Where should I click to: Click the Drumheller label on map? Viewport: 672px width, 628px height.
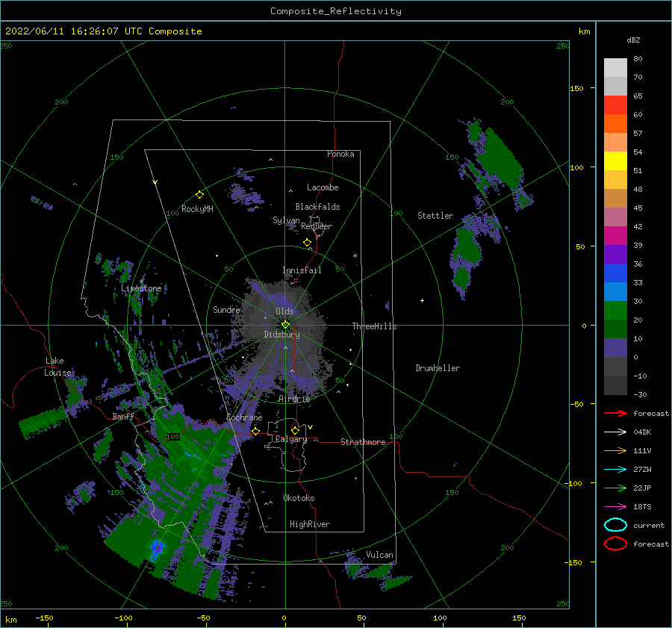pos(438,368)
